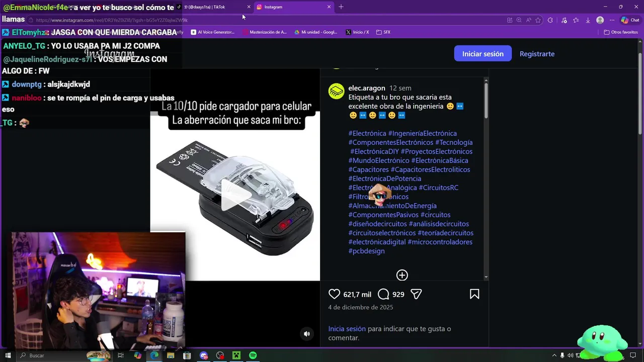Open the #ComponentesElectrónicos hashtag

pos(391,142)
